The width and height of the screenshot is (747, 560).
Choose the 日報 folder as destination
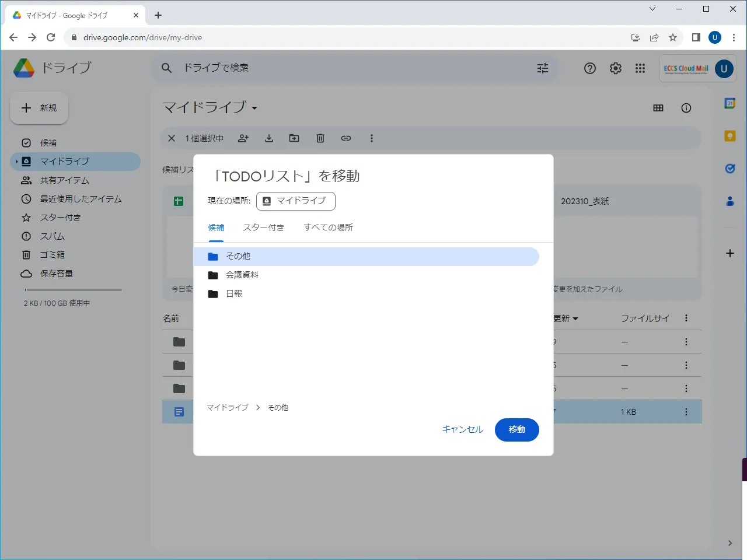(x=234, y=294)
